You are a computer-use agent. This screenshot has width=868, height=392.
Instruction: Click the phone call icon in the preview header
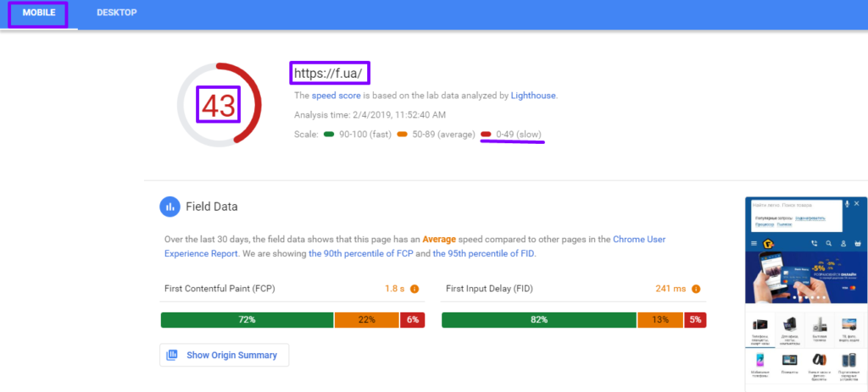pyautogui.click(x=815, y=244)
